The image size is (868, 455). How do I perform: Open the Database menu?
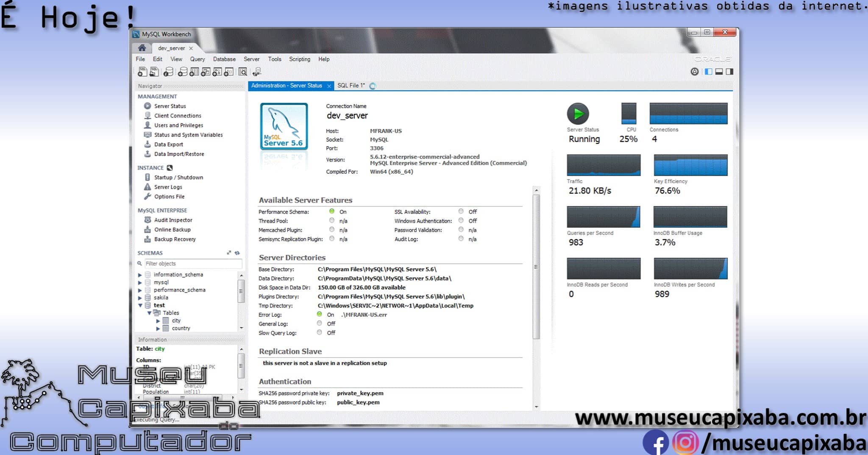click(224, 59)
